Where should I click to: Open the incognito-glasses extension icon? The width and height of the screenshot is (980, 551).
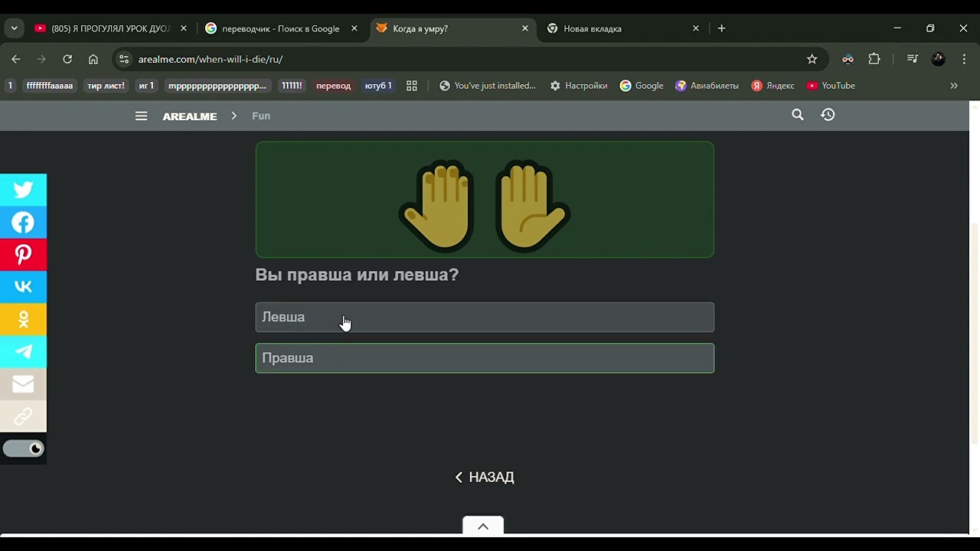(x=848, y=59)
